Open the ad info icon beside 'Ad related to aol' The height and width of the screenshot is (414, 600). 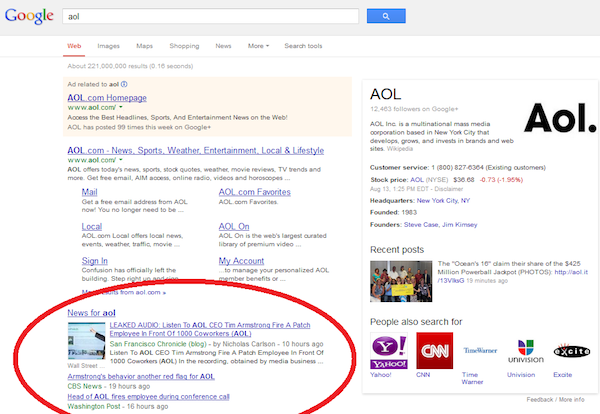[x=124, y=84]
